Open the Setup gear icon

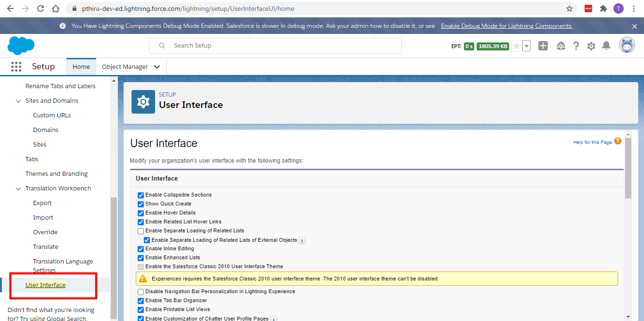(x=591, y=45)
